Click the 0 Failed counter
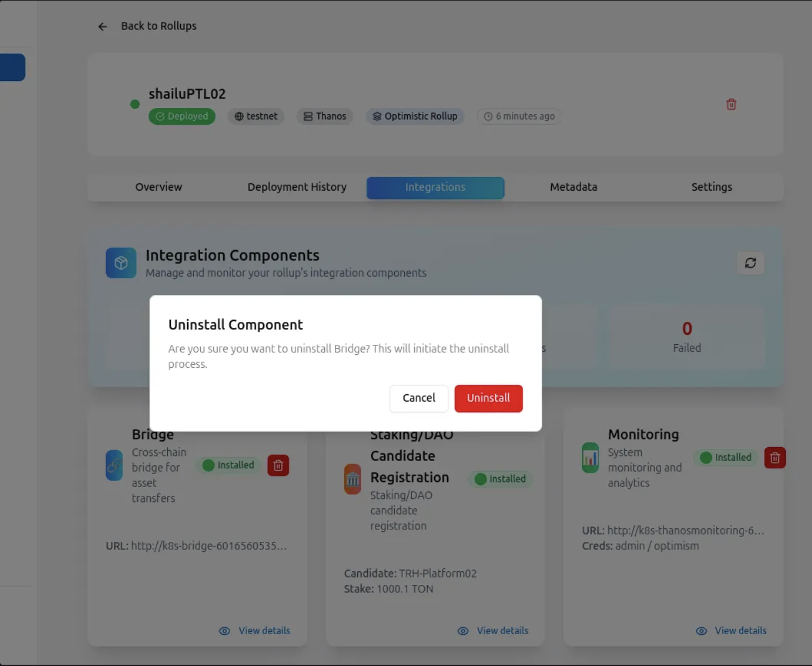 pyautogui.click(x=687, y=337)
